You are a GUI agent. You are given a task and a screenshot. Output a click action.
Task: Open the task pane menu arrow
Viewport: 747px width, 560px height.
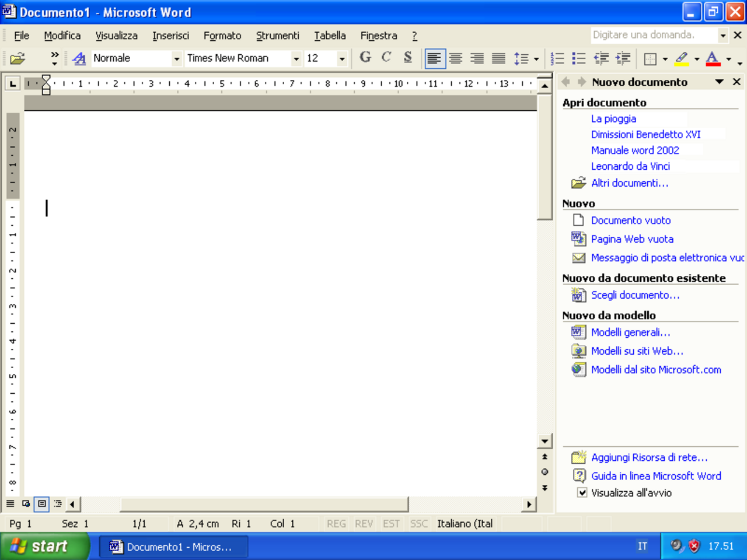[720, 82]
